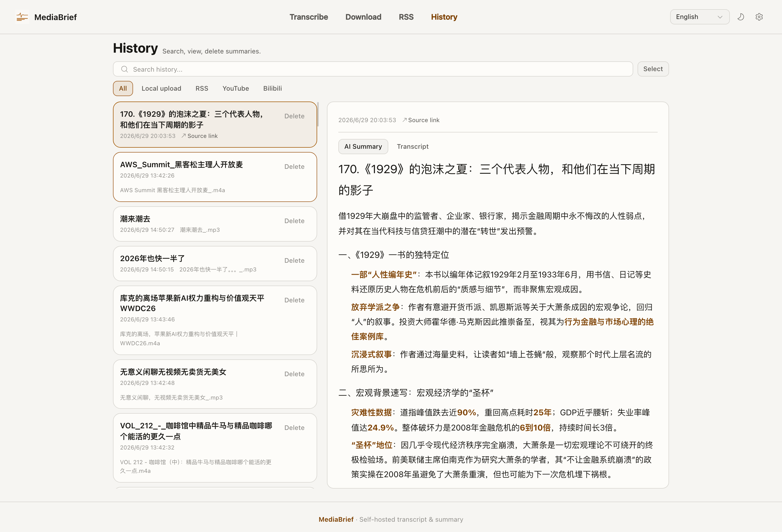This screenshot has height=532, width=782.
Task: Delete the AWS_Summit entry
Action: tap(294, 166)
